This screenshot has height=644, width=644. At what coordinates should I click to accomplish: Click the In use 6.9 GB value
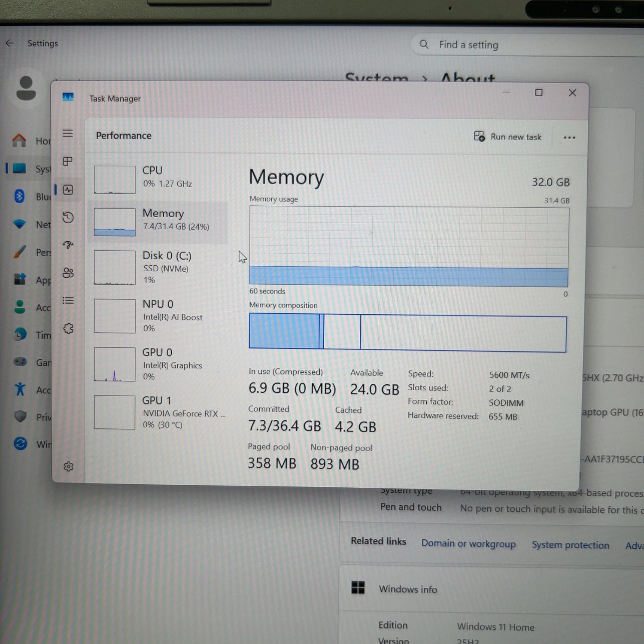[292, 388]
